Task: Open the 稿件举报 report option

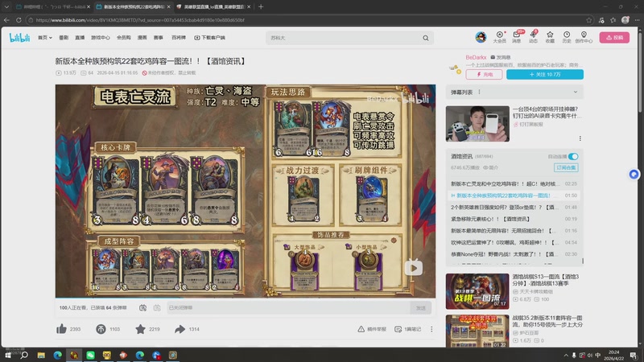Action: pos(372,329)
